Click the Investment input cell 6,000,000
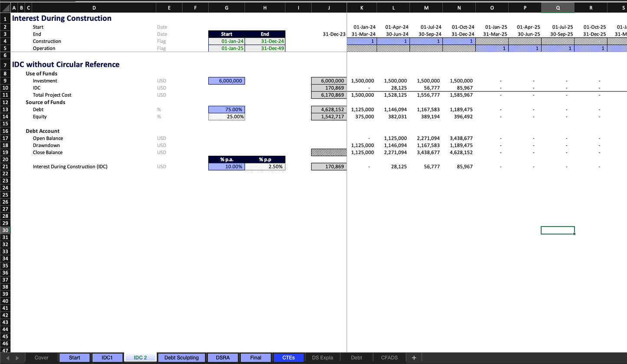The width and height of the screenshot is (627, 364). 227,81
